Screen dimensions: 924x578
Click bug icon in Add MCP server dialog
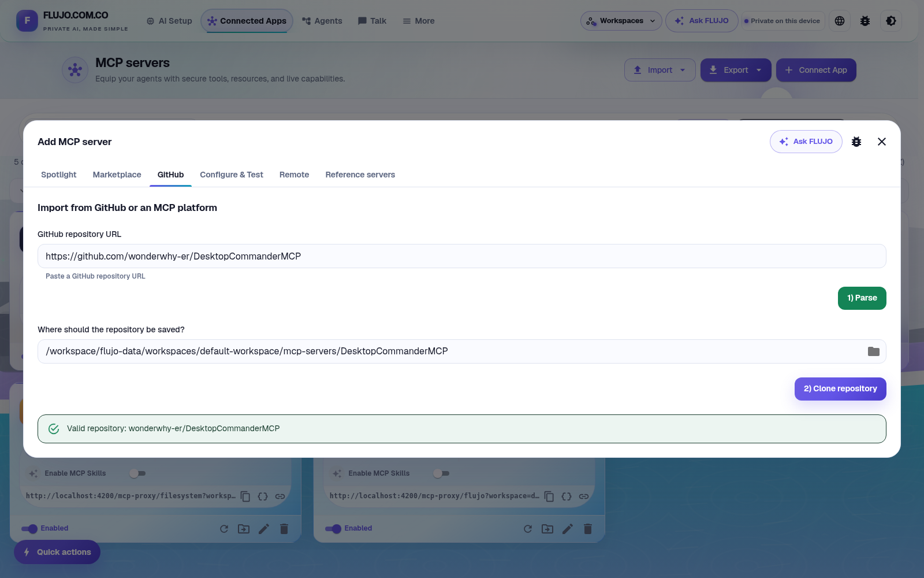coord(856,142)
